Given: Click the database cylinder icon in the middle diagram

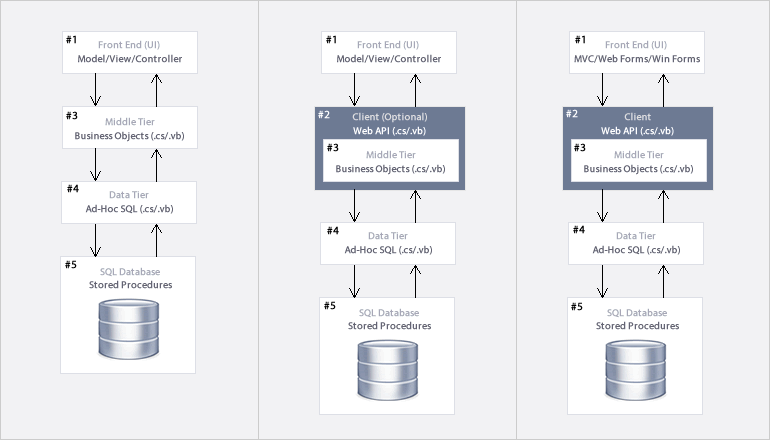Looking at the screenshot, I should pyautogui.click(x=389, y=369).
